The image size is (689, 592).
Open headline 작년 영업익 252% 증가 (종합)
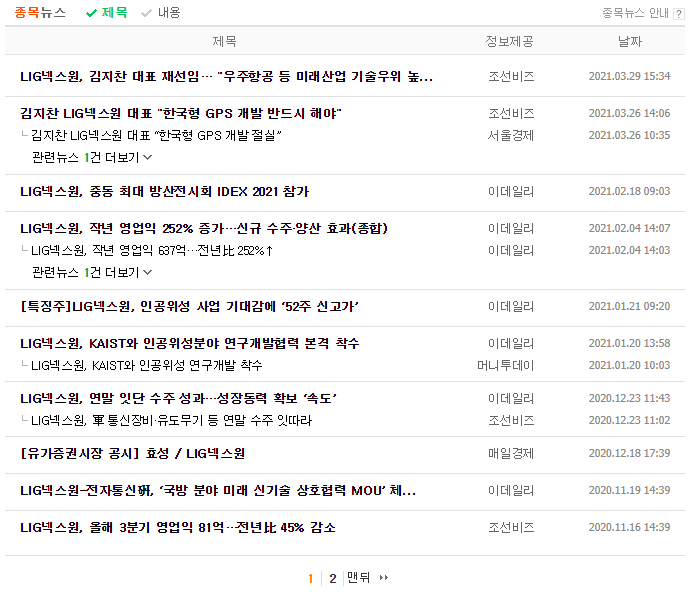pos(204,229)
